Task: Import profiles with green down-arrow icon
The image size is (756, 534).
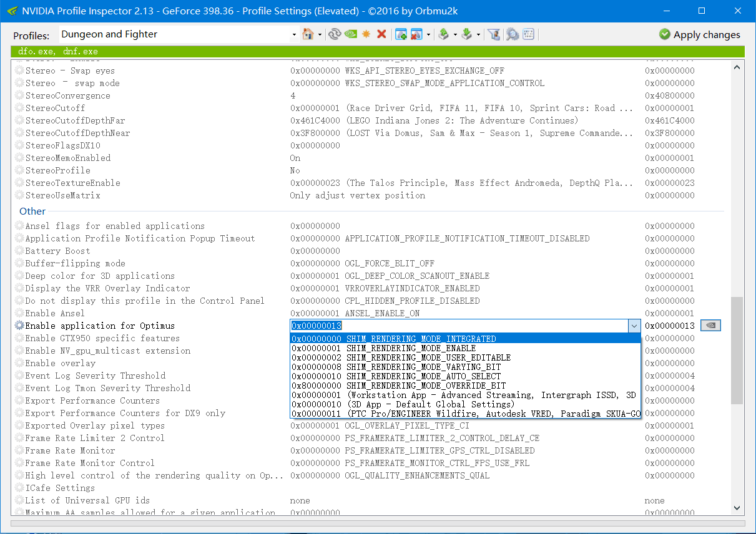Action: point(467,34)
